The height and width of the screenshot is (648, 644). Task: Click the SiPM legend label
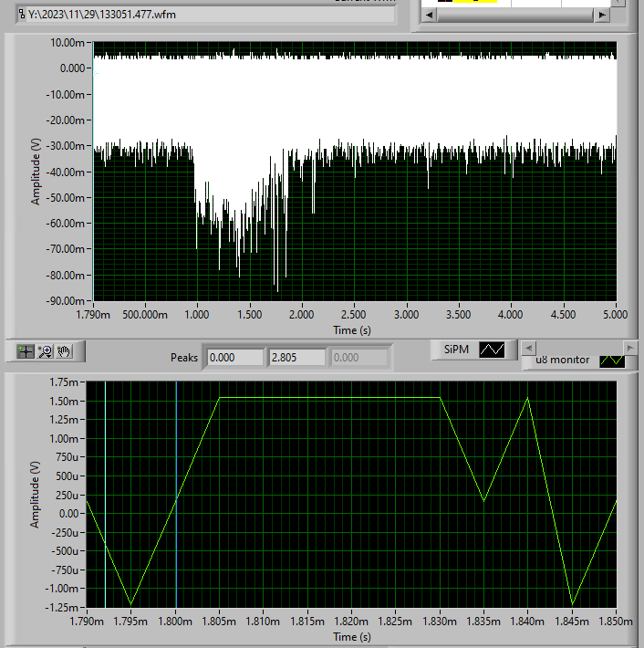pos(456,350)
